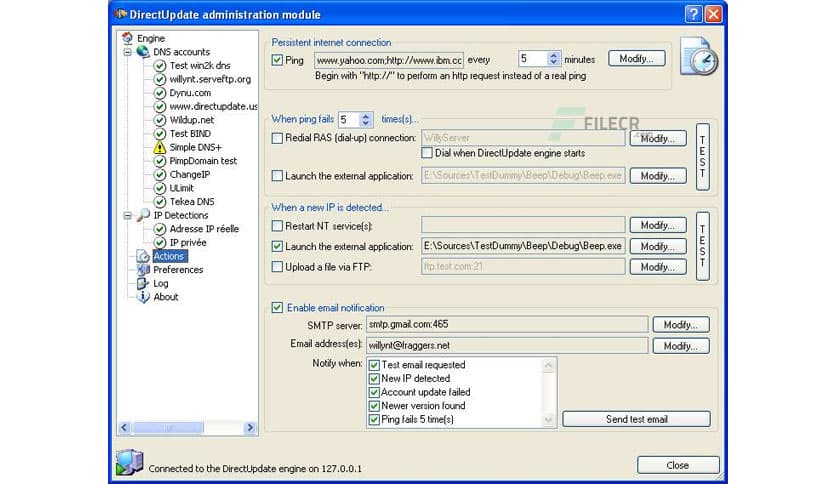
Task: Select the Engine tree item
Action: [151, 38]
